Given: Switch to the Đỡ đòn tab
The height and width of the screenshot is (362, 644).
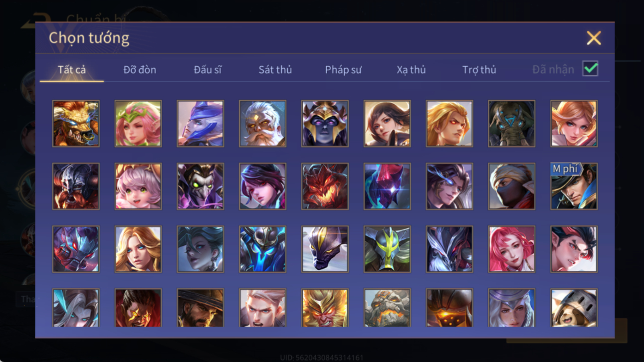Looking at the screenshot, I should [x=140, y=70].
